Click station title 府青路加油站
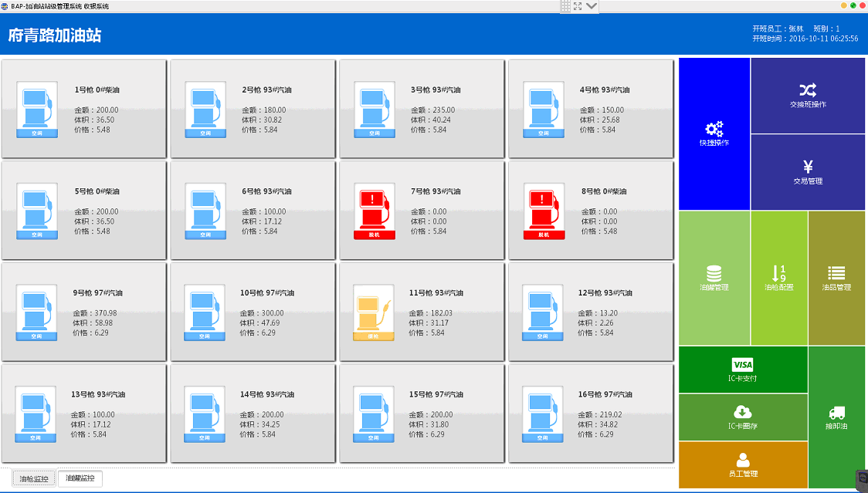 click(x=55, y=35)
